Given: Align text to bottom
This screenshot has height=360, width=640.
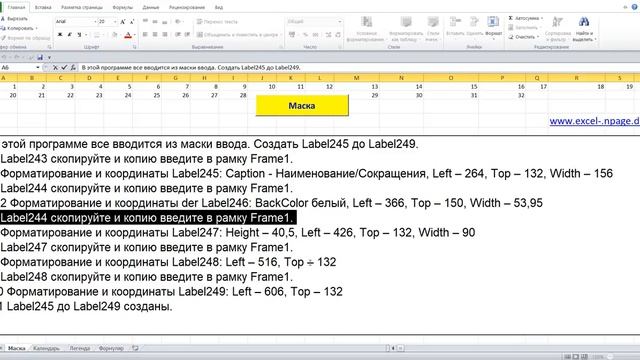Looking at the screenshot, I should point(164,22).
